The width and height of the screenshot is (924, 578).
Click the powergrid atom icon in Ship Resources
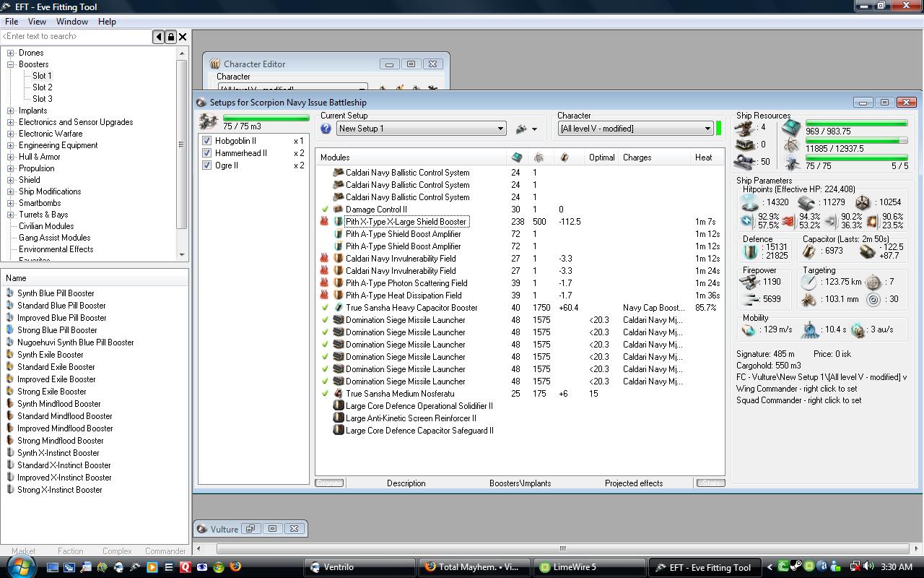(x=792, y=146)
